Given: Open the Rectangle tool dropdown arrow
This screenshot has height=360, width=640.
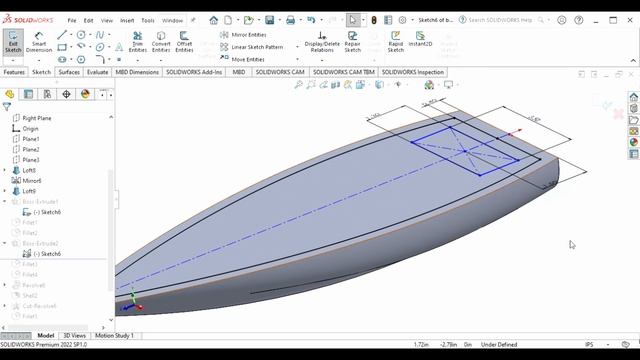Looking at the screenshot, I should click(x=71, y=47).
